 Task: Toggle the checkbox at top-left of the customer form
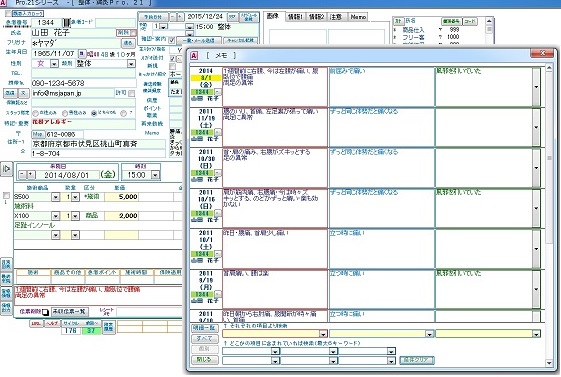click(8, 14)
